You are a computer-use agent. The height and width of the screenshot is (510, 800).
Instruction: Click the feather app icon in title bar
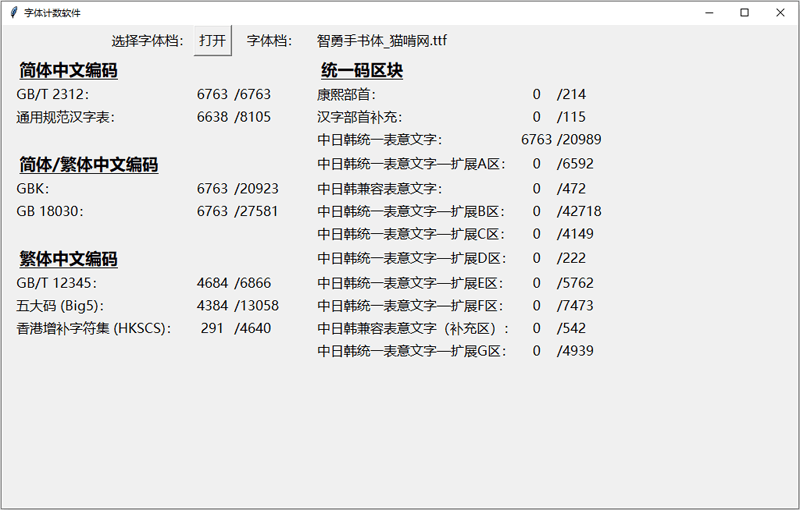(13, 13)
